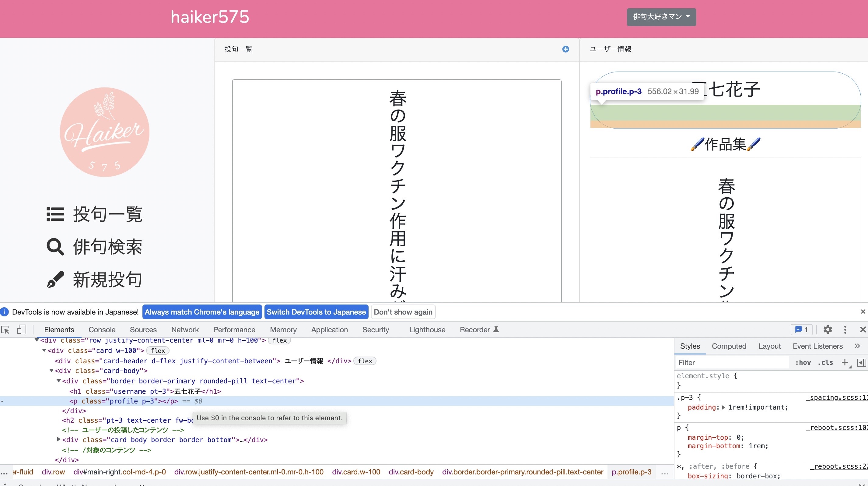Click the Elements tab in DevTools
The width and height of the screenshot is (868, 486).
click(x=58, y=329)
